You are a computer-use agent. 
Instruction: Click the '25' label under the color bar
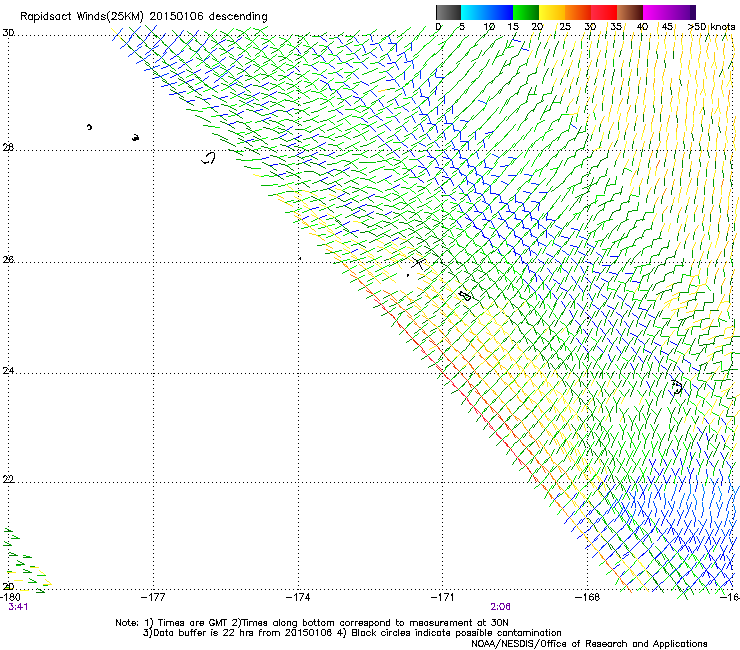565,27
